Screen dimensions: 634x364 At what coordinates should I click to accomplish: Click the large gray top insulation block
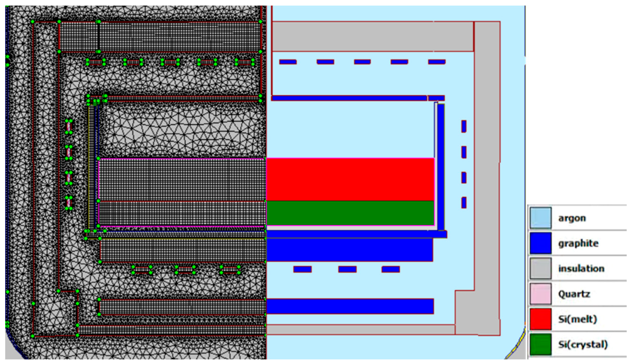(373, 37)
